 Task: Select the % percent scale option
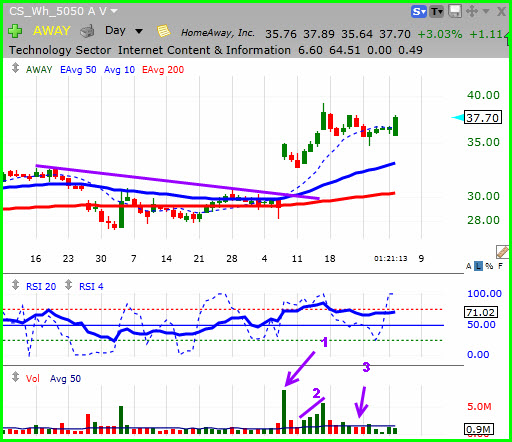point(489,266)
